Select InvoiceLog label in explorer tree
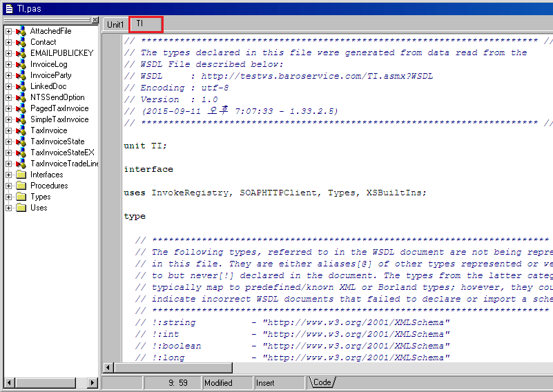This screenshot has width=553, height=392. (x=48, y=64)
